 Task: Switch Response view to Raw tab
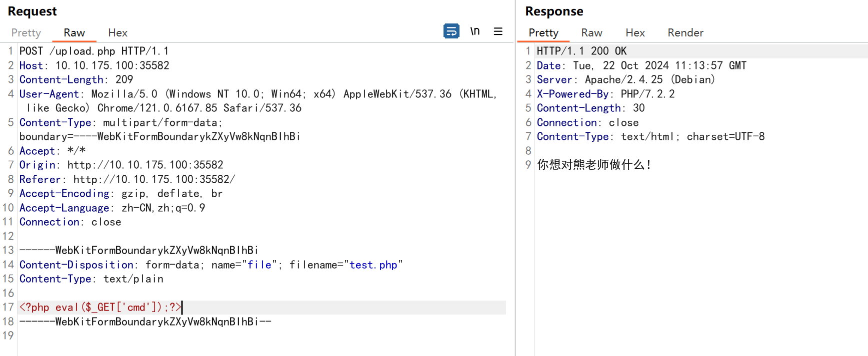tap(591, 33)
